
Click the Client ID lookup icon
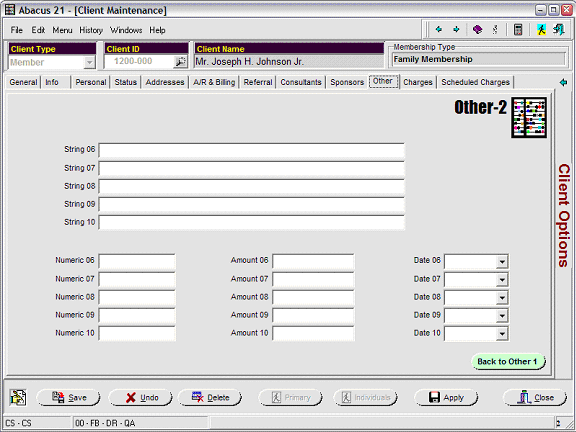(180, 62)
